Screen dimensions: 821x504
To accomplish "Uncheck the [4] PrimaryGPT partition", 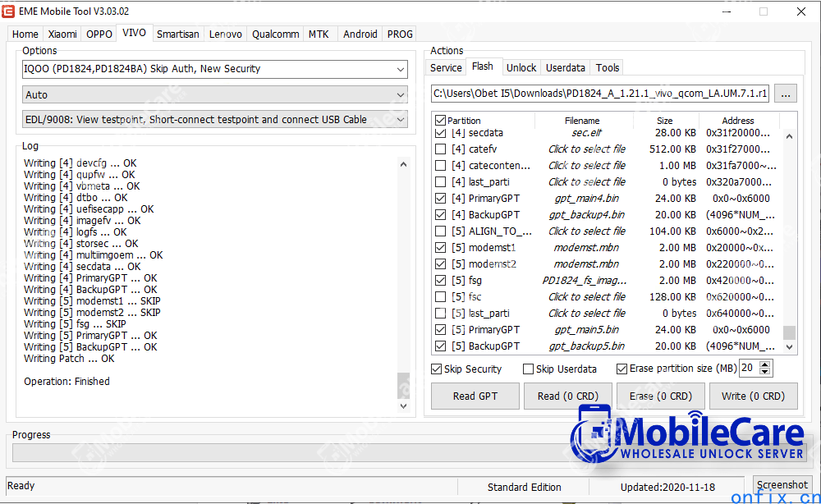I will 440,199.
